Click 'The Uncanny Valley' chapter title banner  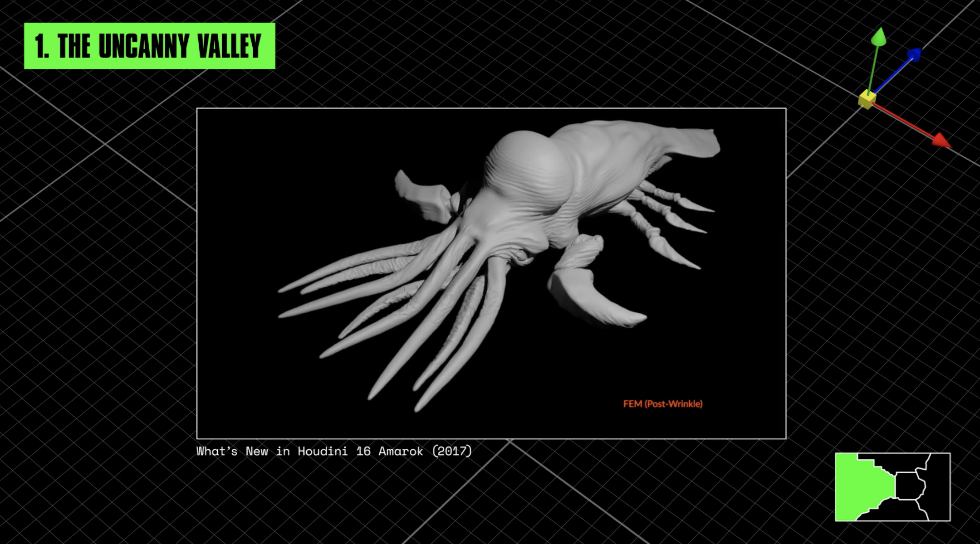click(x=150, y=46)
